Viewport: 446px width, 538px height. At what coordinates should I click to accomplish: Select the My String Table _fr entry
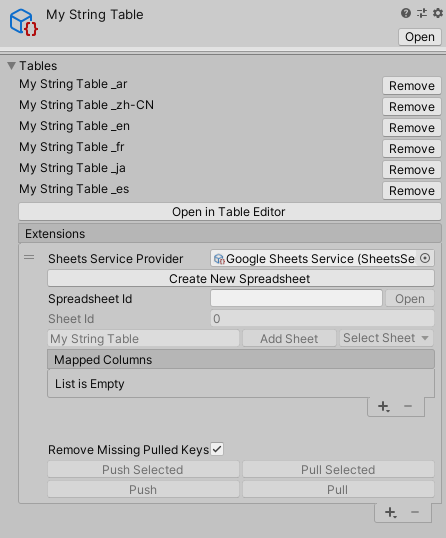click(71, 147)
